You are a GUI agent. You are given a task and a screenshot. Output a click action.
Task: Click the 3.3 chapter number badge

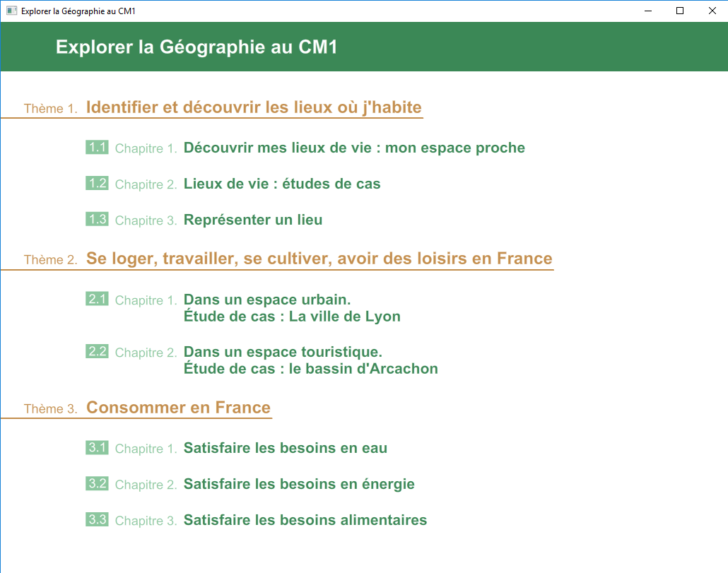pyautogui.click(x=97, y=520)
